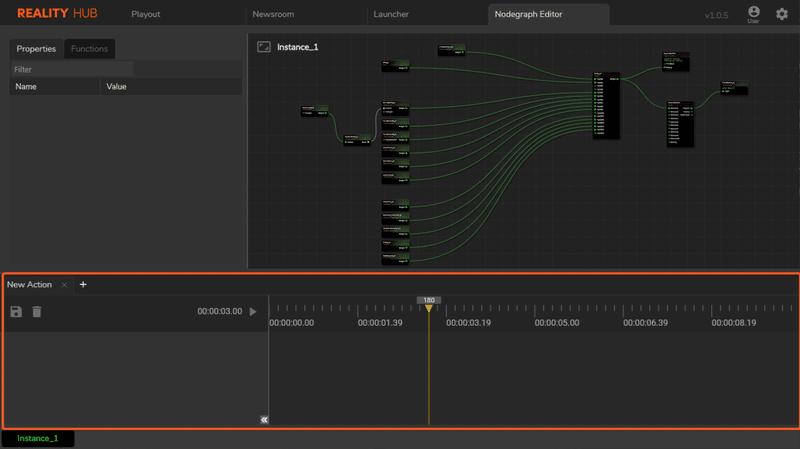800x449 pixels.
Task: Open the Playout tab
Action: pos(145,14)
